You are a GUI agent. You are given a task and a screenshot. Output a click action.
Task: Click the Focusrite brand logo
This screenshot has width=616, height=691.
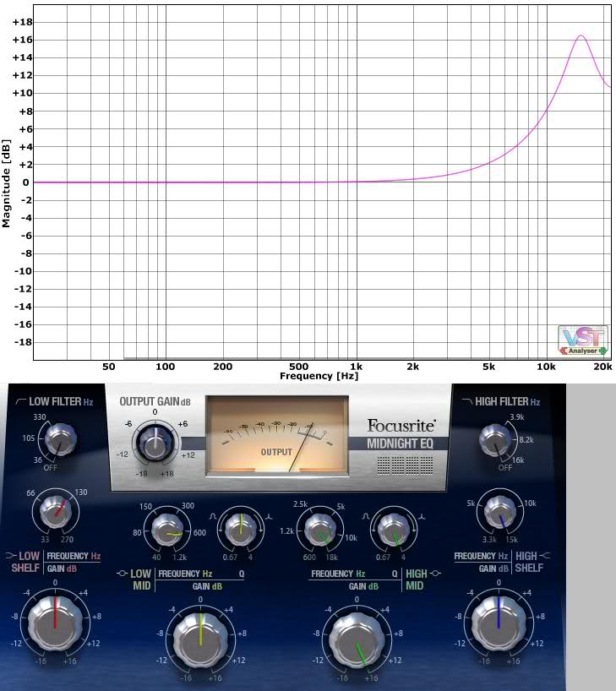point(401,426)
